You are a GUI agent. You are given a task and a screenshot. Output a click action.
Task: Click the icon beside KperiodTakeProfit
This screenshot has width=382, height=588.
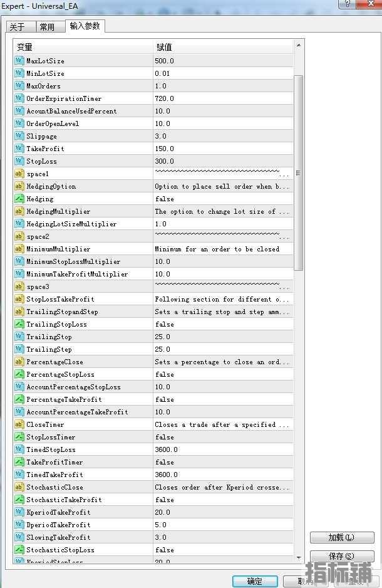(x=19, y=512)
